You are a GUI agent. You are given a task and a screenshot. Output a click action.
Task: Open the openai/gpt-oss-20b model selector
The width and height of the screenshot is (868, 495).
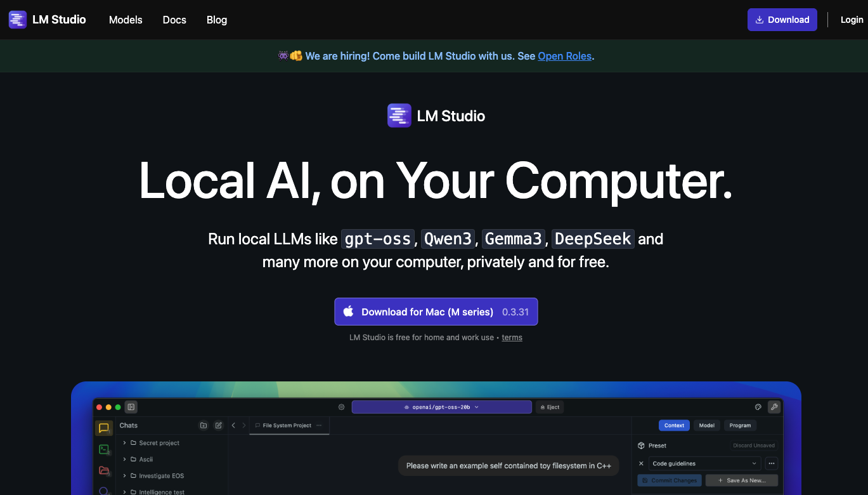point(442,407)
